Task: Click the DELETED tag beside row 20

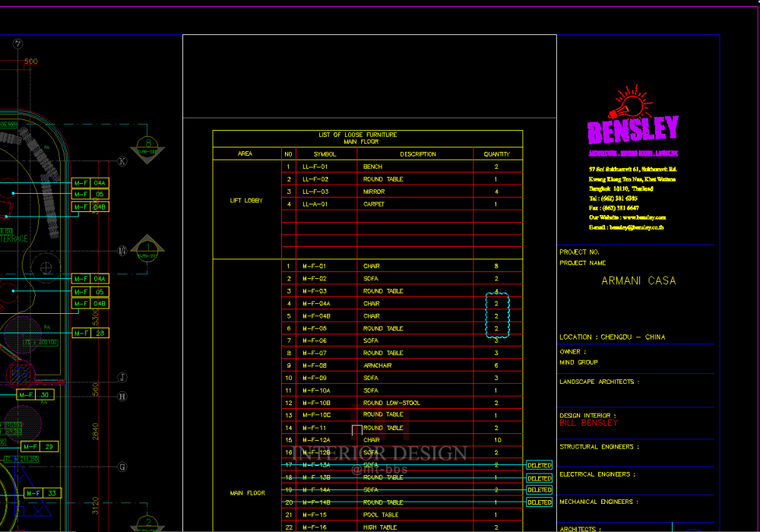Action: (539, 502)
